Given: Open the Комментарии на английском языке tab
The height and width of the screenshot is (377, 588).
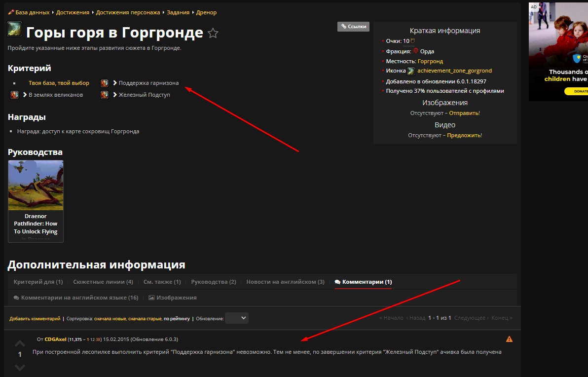Looking at the screenshot, I should coord(79,298).
